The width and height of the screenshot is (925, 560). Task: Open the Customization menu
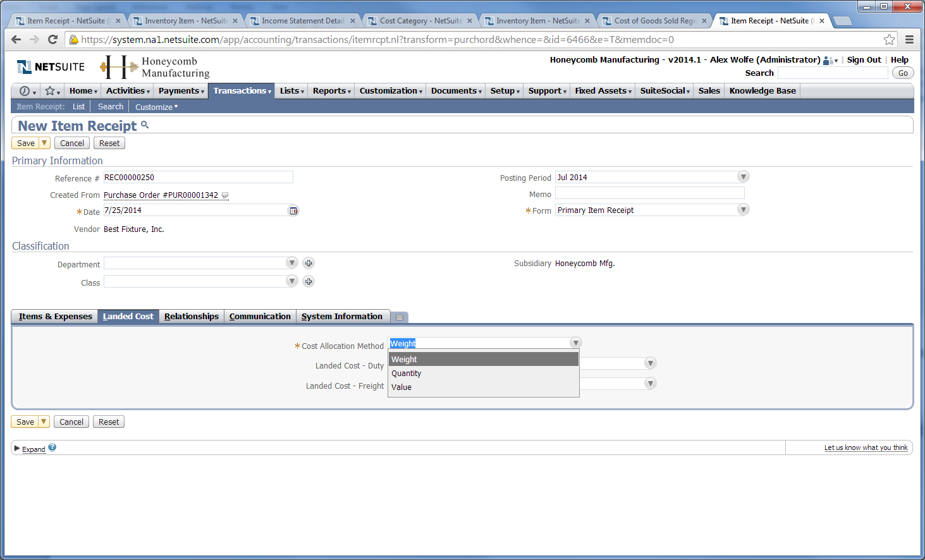coord(391,91)
